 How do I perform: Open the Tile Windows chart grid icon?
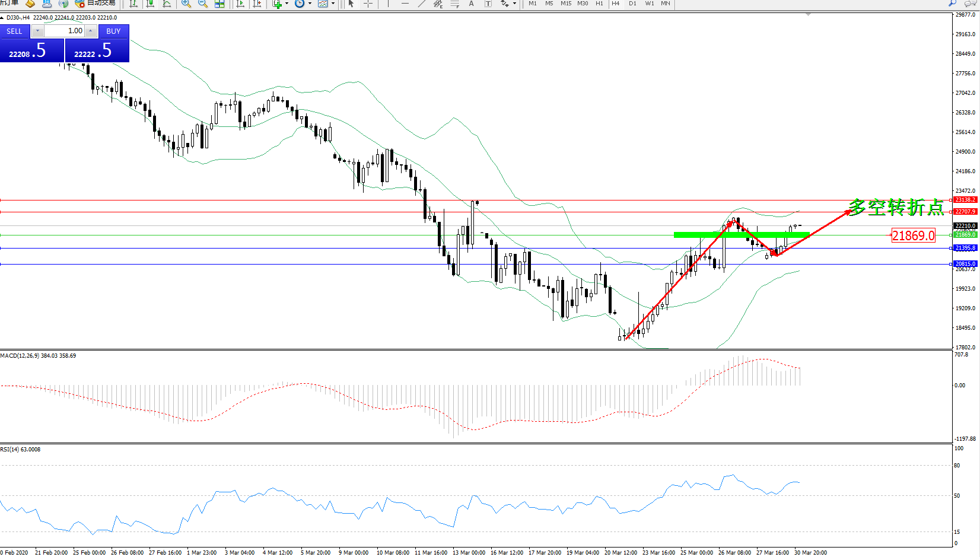click(219, 4)
